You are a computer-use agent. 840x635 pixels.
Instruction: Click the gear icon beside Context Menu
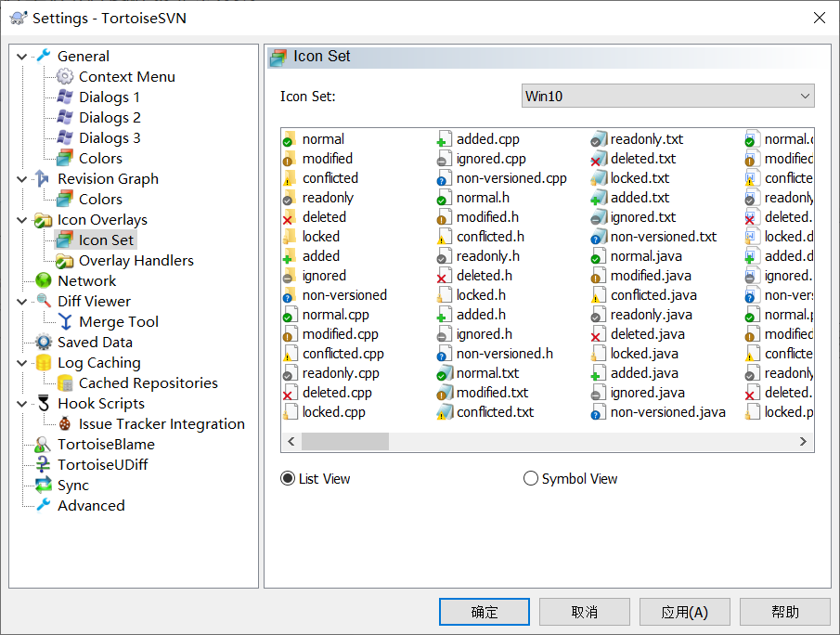(x=65, y=77)
